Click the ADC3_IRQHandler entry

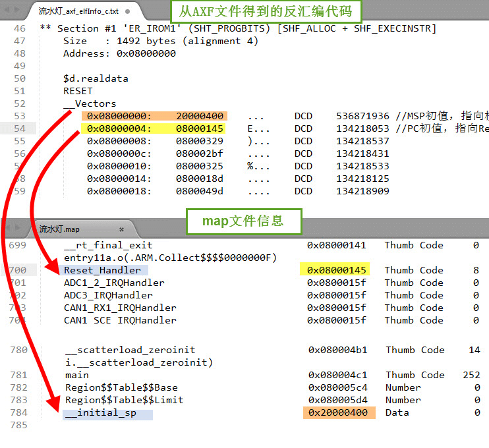[108, 295]
